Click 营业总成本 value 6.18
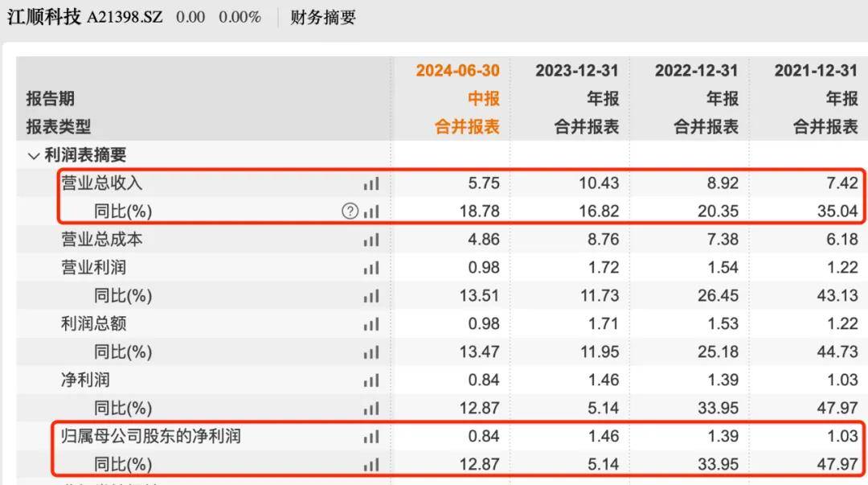The image size is (868, 485). [x=842, y=240]
